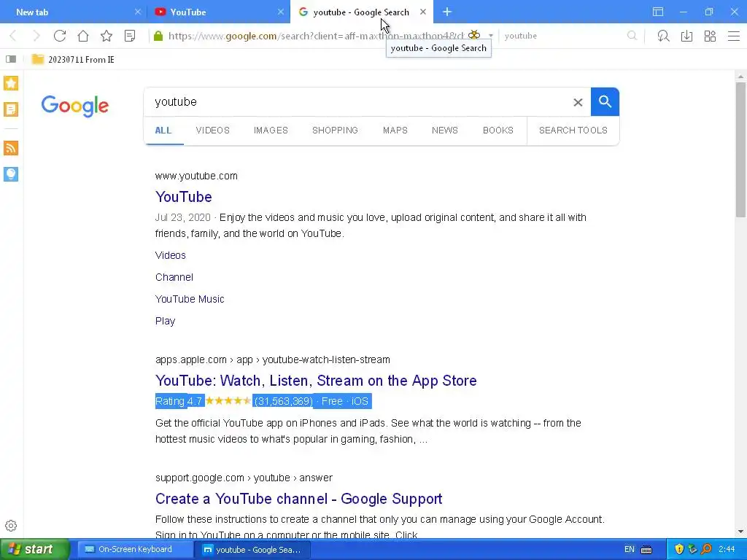
Task: Click the green padlock security icon
Action: click(158, 36)
